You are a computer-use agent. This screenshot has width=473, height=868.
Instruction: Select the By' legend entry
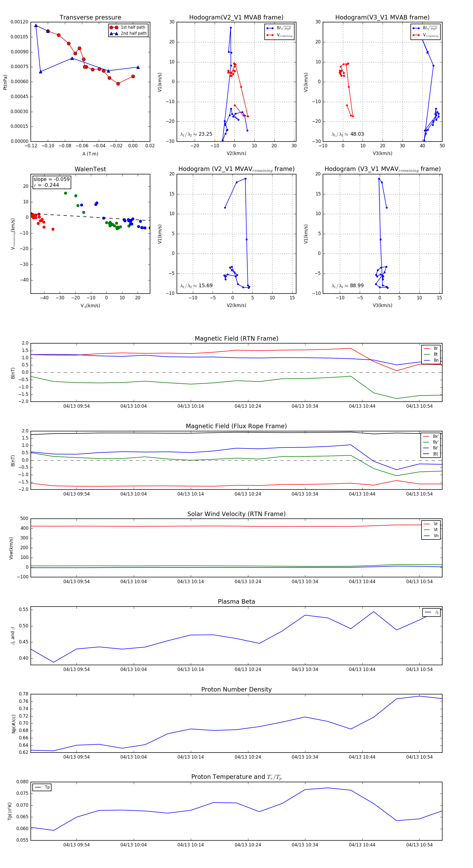[431, 442]
